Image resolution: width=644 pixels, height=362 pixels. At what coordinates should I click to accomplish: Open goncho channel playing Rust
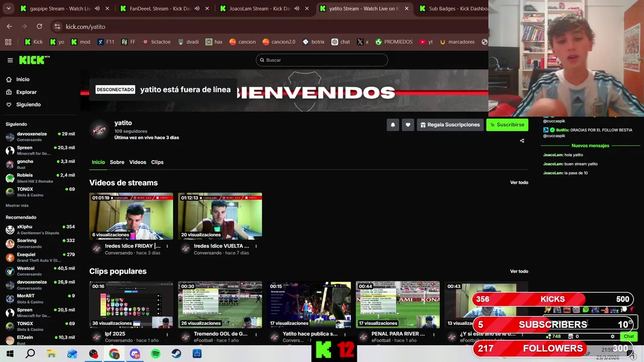(40, 164)
